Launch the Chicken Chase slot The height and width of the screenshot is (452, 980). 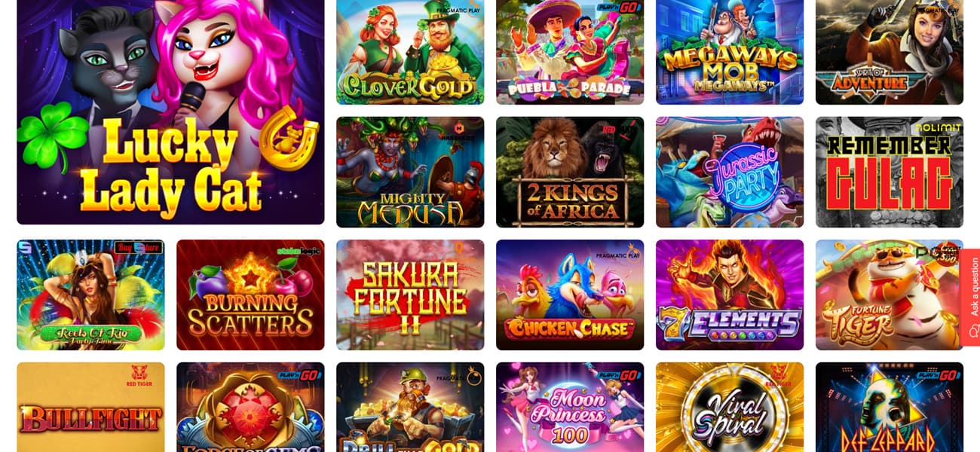[x=570, y=295]
